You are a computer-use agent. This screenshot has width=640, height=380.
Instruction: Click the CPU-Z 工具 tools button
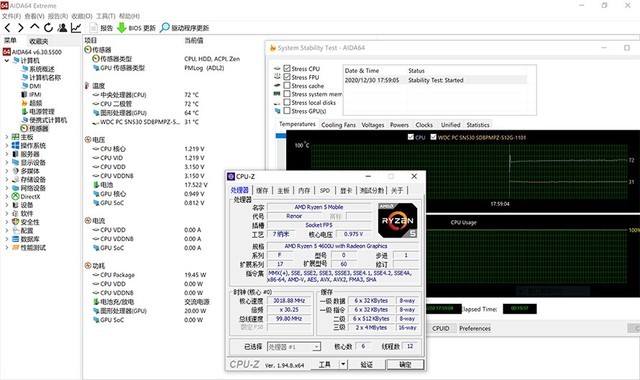(x=325, y=364)
